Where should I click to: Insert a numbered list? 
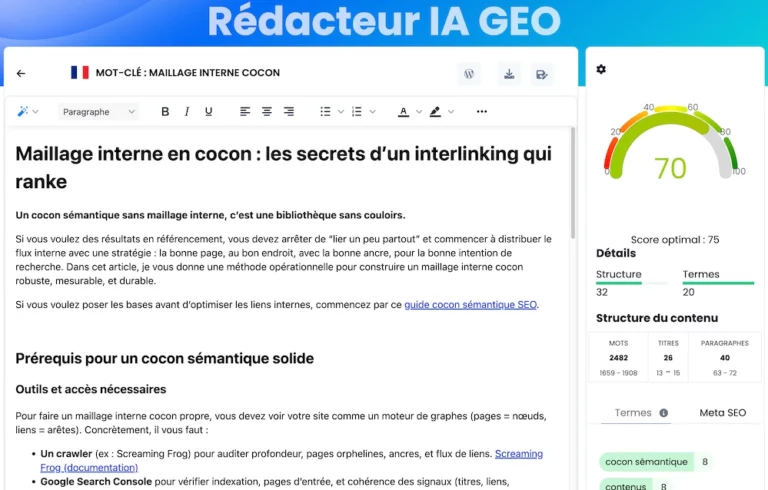click(357, 112)
